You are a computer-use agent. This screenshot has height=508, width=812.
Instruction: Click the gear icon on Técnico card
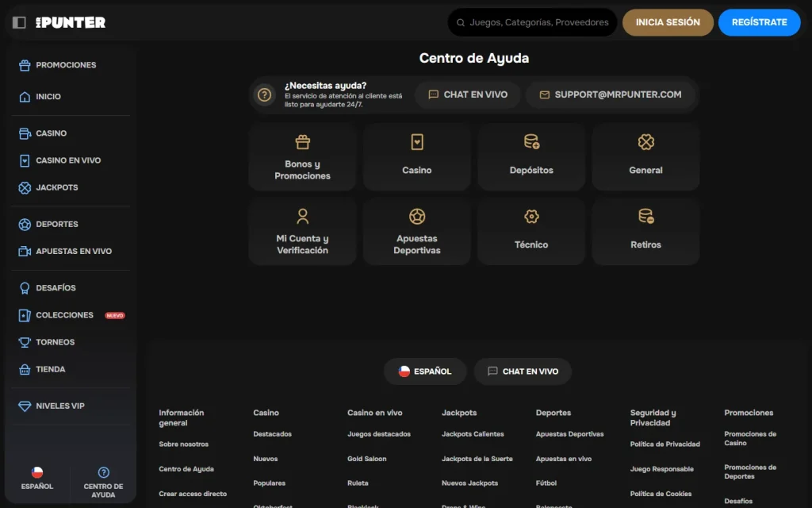[531, 216]
